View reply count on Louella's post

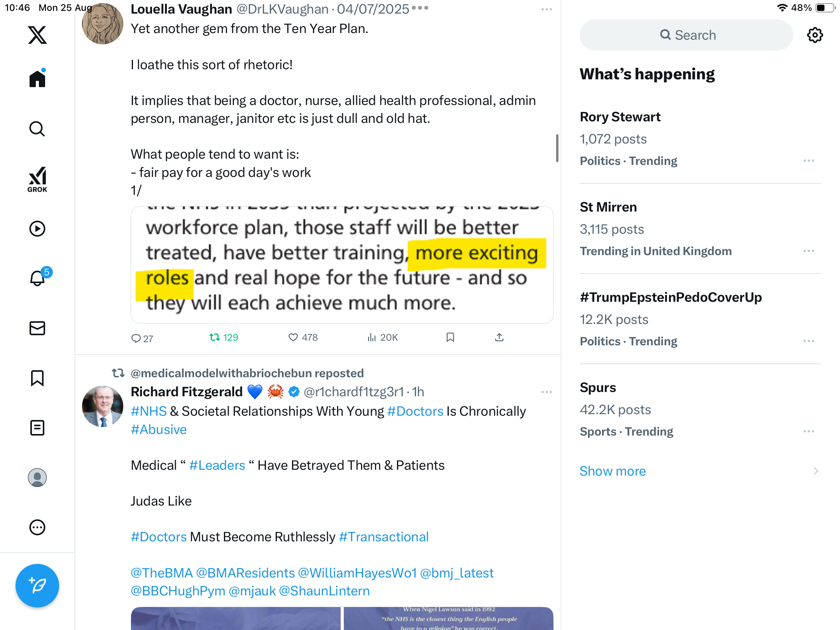coord(142,338)
